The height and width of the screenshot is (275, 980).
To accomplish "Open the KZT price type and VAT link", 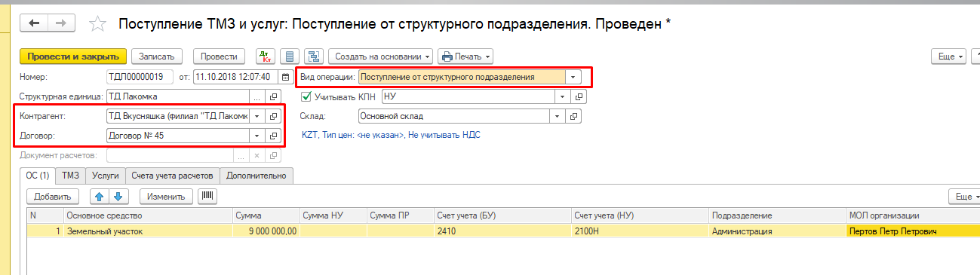I will (x=390, y=135).
